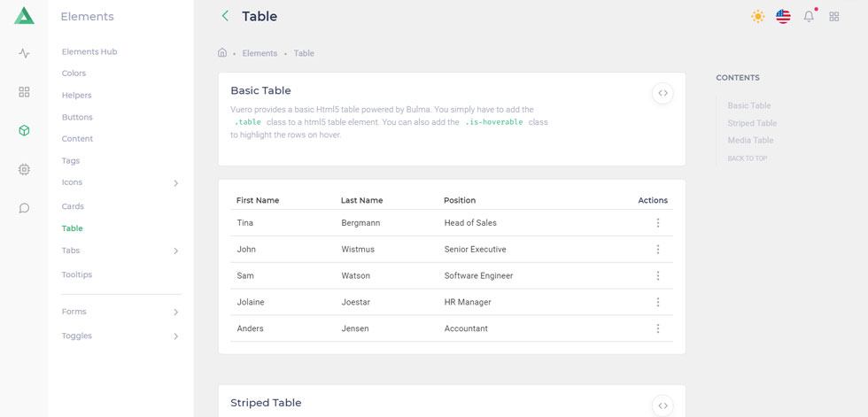Select the Senior Executive cell
Viewport: 868px width, 417px height.
[475, 250]
